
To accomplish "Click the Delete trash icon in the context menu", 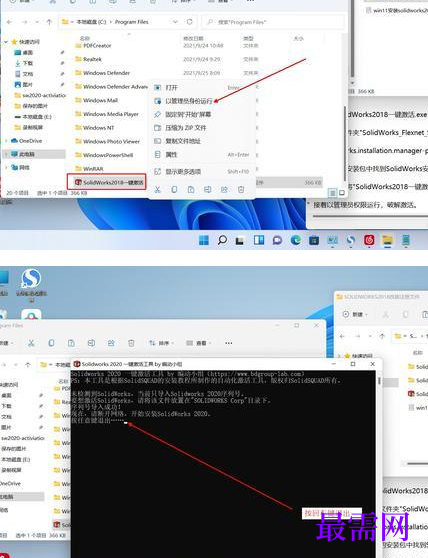I will pos(241,189).
